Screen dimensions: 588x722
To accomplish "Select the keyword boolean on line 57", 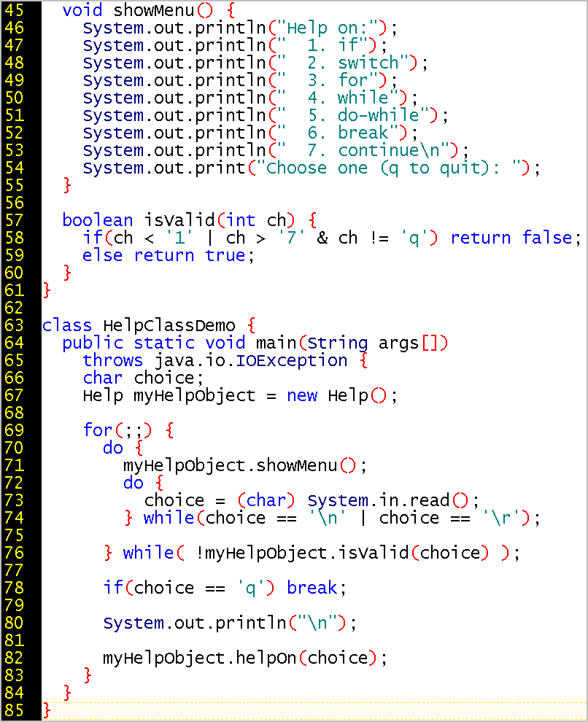I will (97, 220).
